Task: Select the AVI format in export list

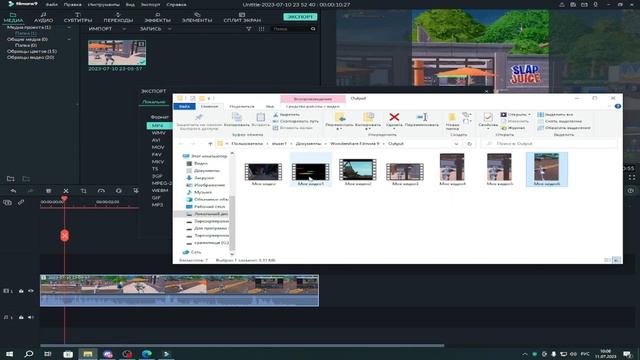Action: coord(156,140)
